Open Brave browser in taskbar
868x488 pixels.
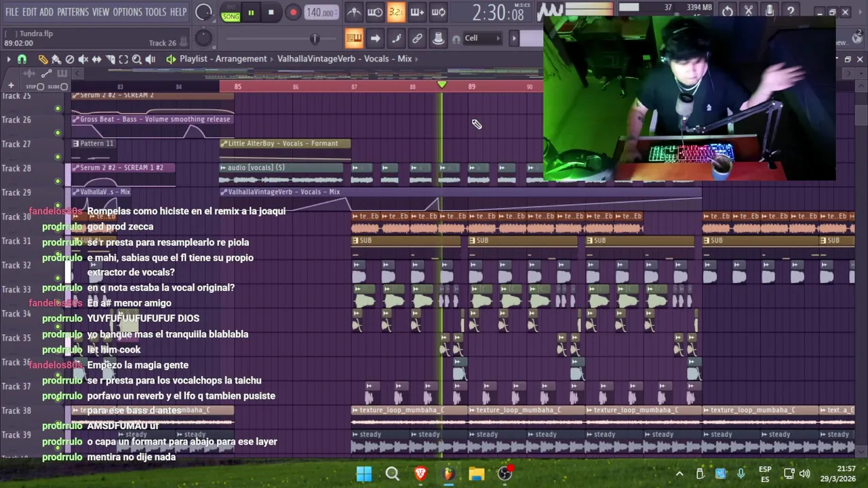click(420, 474)
